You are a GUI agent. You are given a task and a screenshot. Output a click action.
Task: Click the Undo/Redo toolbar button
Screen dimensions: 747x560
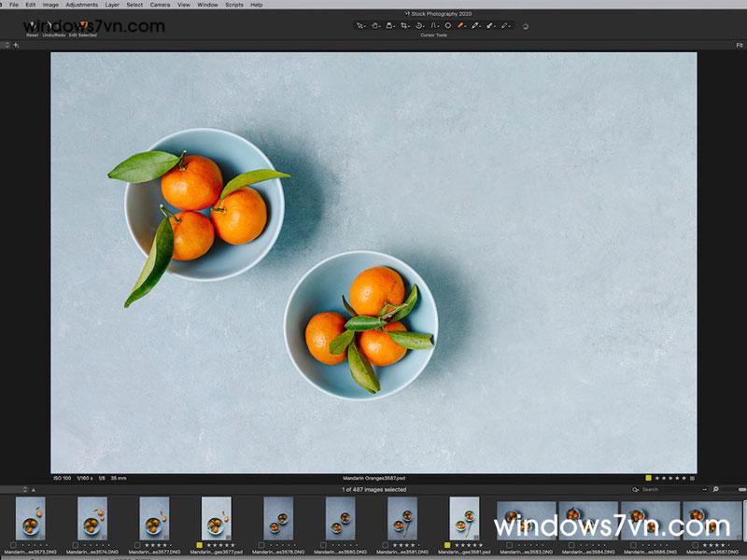(53, 28)
